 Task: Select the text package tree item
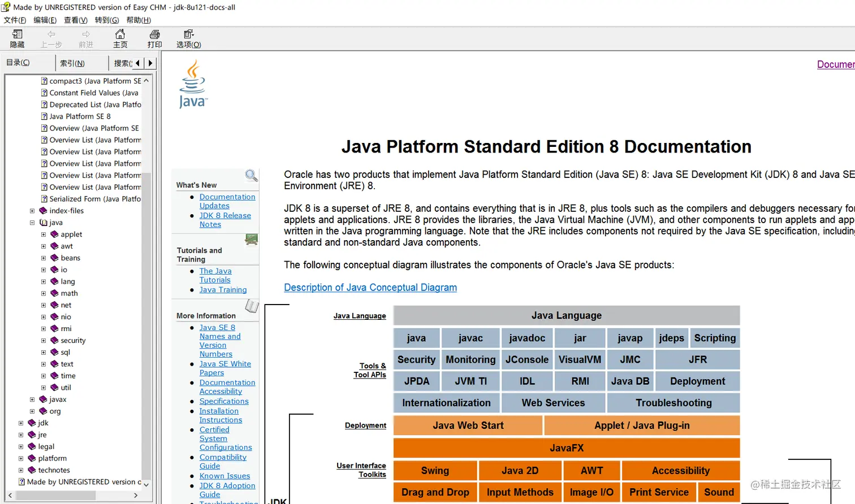point(67,364)
